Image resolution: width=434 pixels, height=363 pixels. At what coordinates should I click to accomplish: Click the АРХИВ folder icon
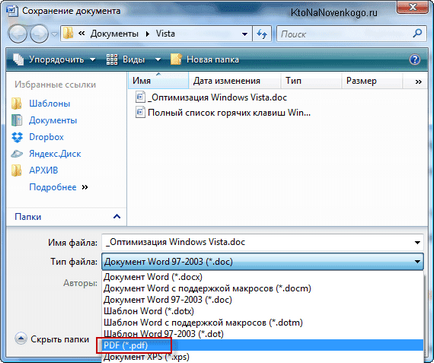(16, 170)
